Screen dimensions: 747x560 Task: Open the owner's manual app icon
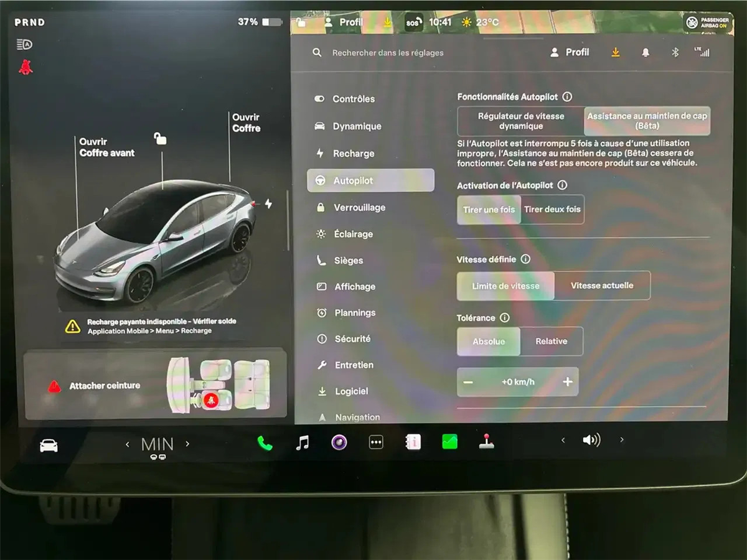pyautogui.click(x=413, y=442)
